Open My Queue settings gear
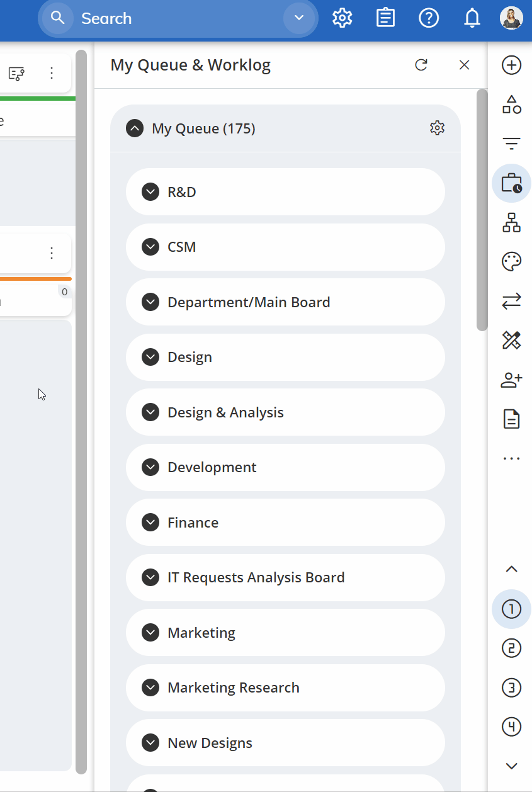 (437, 128)
